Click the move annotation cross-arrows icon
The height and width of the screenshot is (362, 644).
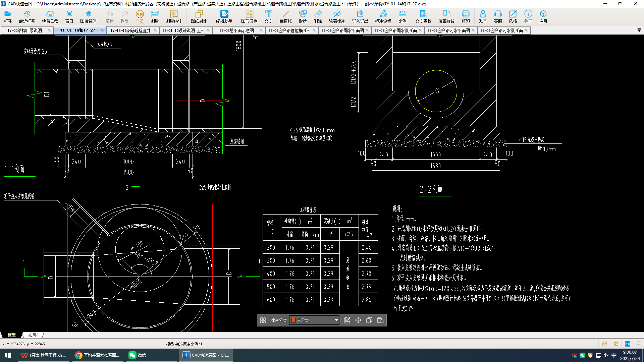tap(358, 320)
